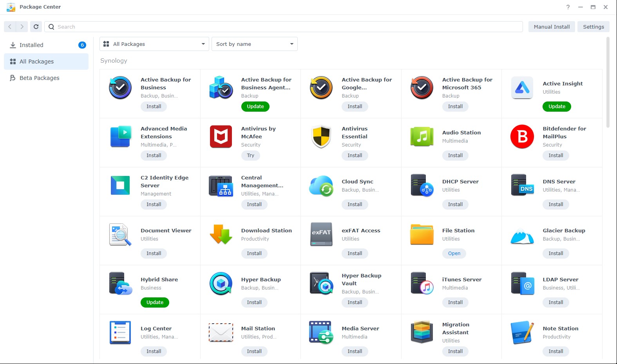
Task: Install the Hyper Backup package
Action: 254,302
